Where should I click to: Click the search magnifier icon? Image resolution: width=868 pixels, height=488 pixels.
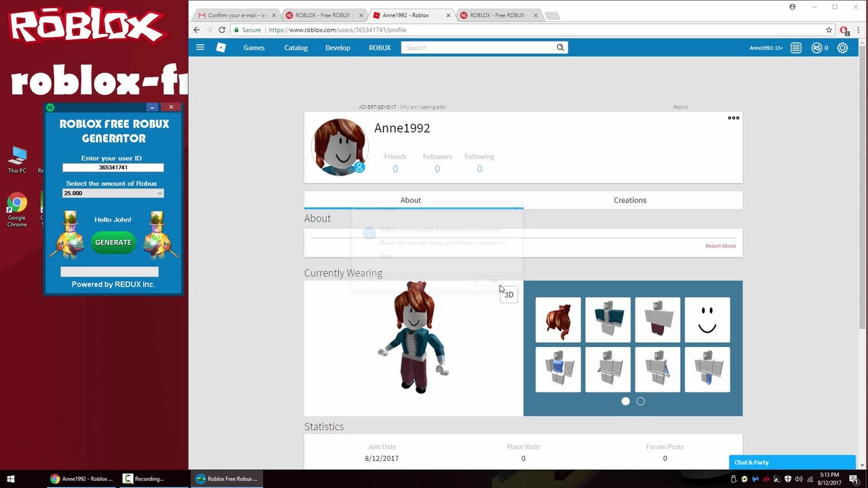click(x=560, y=47)
